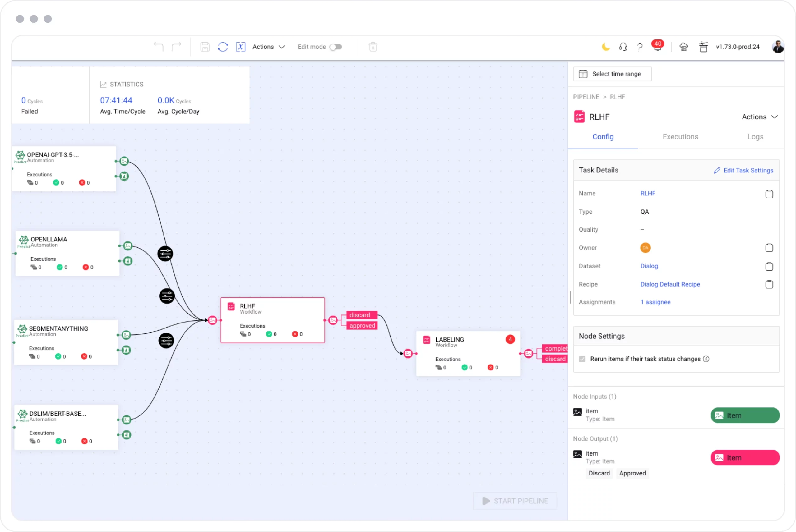Image resolution: width=796 pixels, height=532 pixels.
Task: Open the pipeline variables icon
Action: [240, 47]
